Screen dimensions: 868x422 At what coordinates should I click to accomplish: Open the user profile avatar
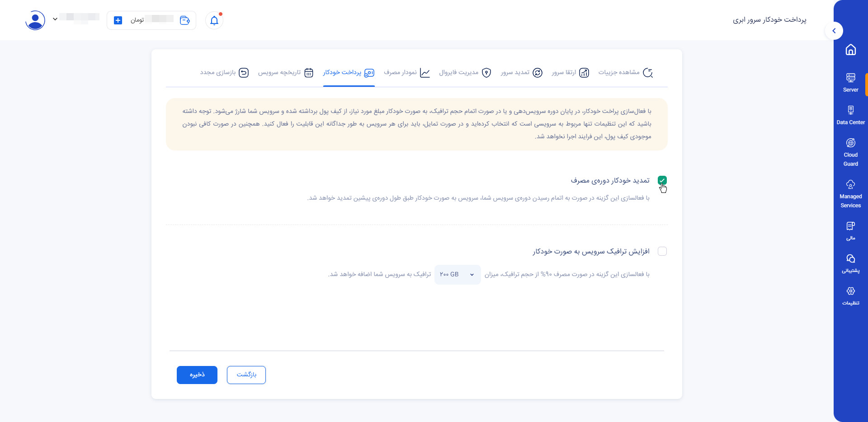click(x=35, y=20)
